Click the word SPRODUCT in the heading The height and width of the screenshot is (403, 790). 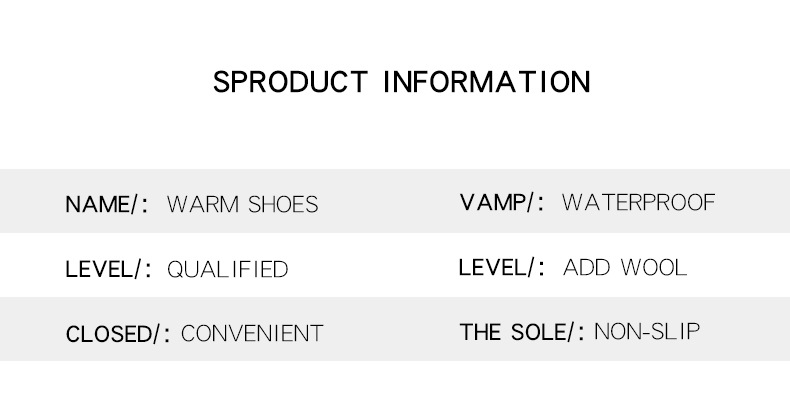click(x=291, y=81)
